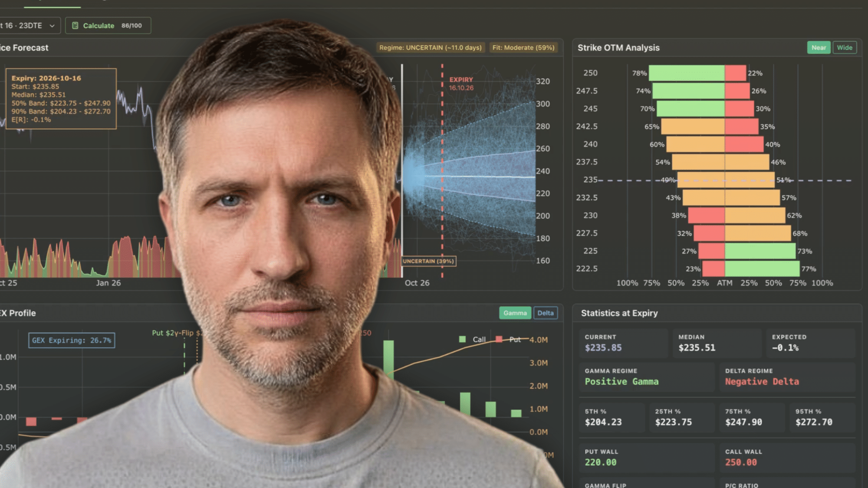Click the red EXPIRY 16.10.26 marker
The image size is (868, 488).
click(461, 84)
